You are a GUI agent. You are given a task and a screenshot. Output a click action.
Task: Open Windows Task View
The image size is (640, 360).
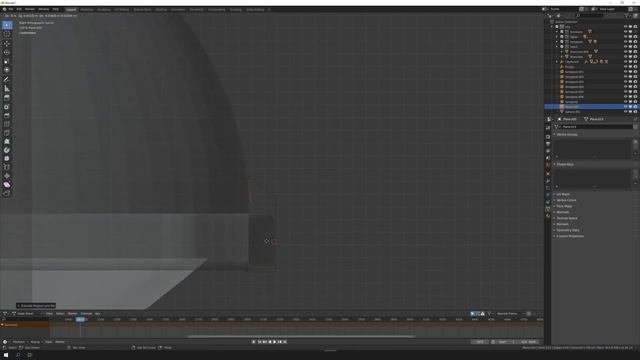click(x=30, y=355)
